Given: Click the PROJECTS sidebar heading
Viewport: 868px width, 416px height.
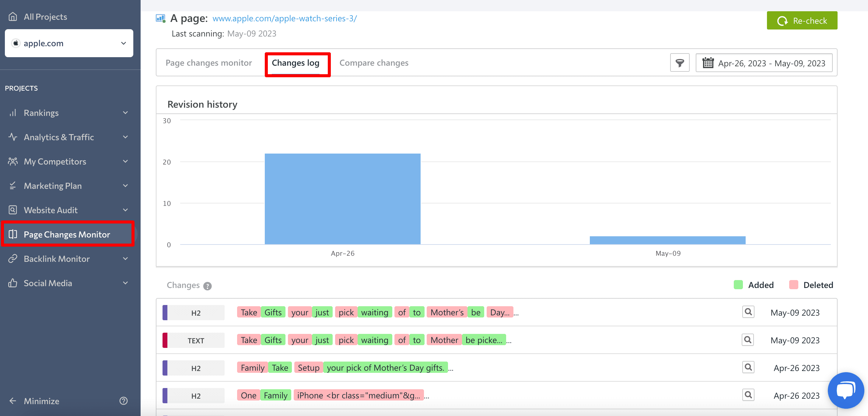Looking at the screenshot, I should click(21, 88).
